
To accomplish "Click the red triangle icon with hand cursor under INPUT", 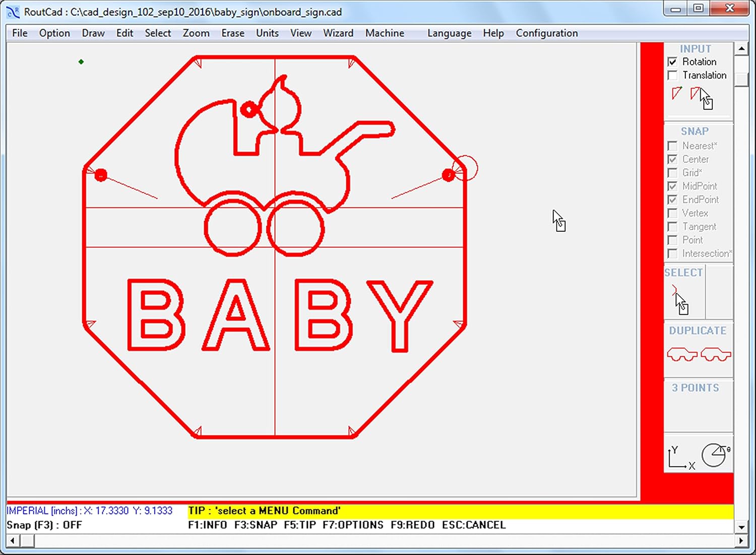I will [x=702, y=97].
